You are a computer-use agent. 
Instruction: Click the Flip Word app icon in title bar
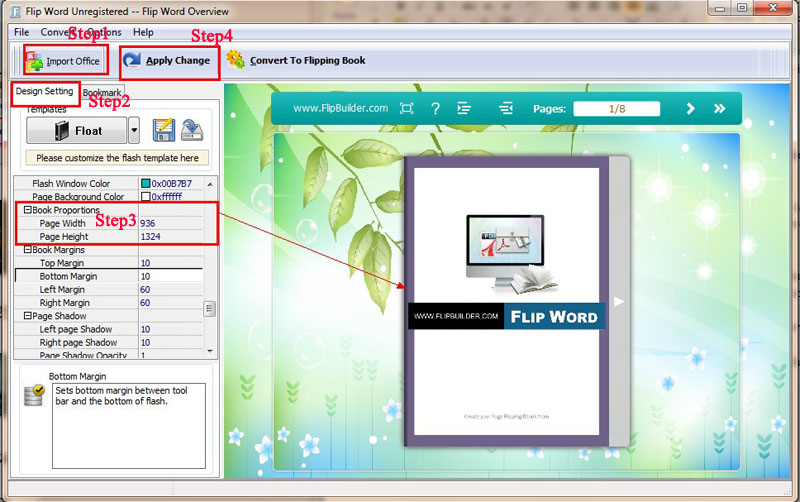tap(15, 11)
